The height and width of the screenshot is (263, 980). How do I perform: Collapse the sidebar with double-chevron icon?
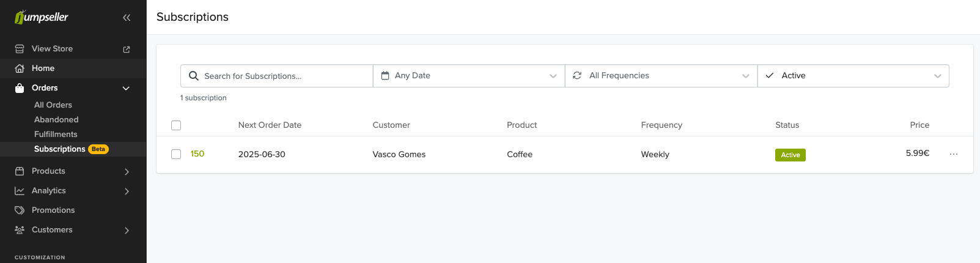tap(127, 18)
